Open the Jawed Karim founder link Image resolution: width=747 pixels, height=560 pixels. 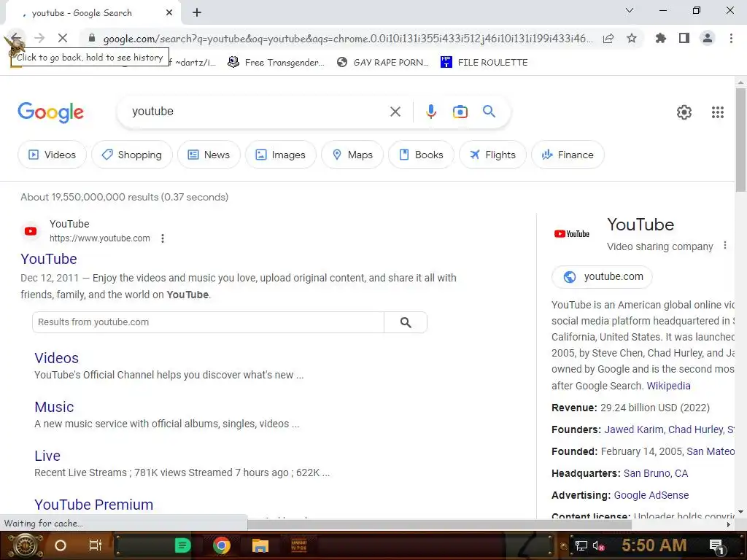[634, 429]
